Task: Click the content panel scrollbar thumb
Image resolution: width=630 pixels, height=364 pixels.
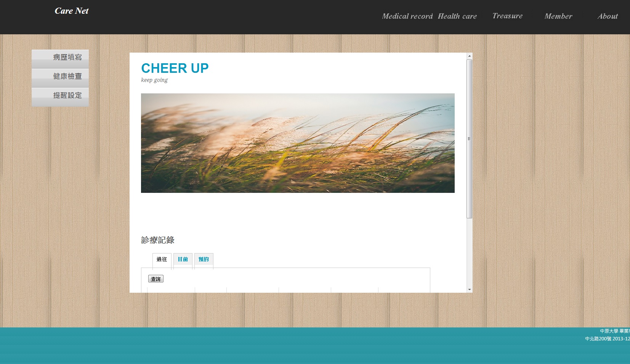Action: [470, 139]
